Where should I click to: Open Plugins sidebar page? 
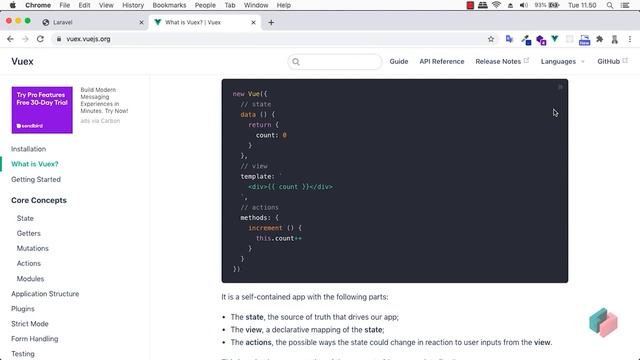point(23,309)
